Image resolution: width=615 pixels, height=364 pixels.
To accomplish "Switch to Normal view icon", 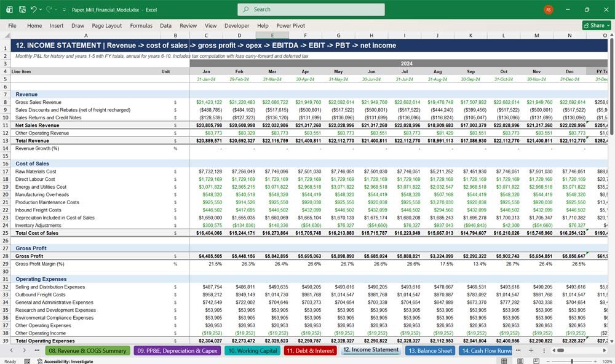I will tap(504, 361).
